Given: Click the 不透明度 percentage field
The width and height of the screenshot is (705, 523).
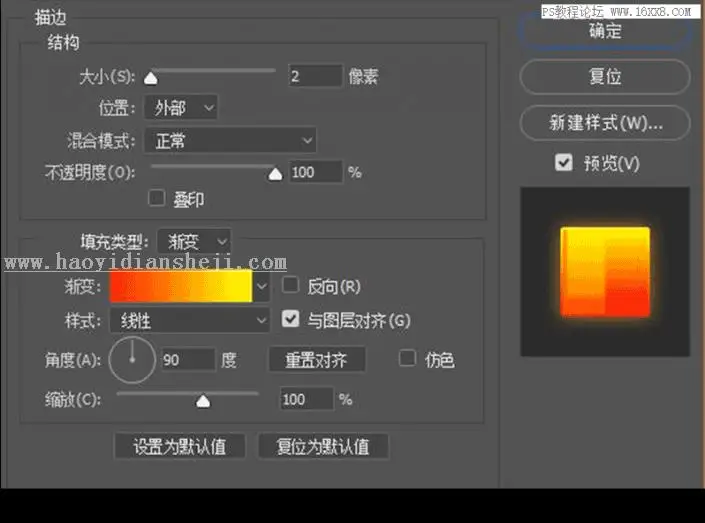Looking at the screenshot, I should click(x=315, y=172).
